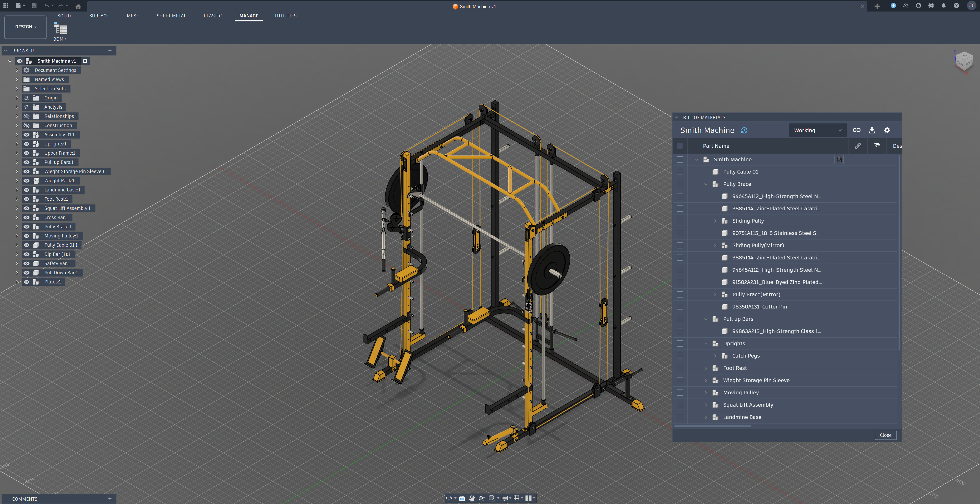Expand Sliding Pully row in BOM
Image resolution: width=980 pixels, height=504 pixels.
(x=715, y=221)
